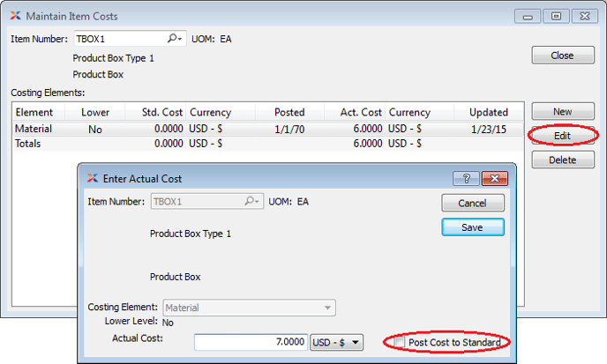Click the Delete button
Screen dimensions: 607x364
coord(562,160)
